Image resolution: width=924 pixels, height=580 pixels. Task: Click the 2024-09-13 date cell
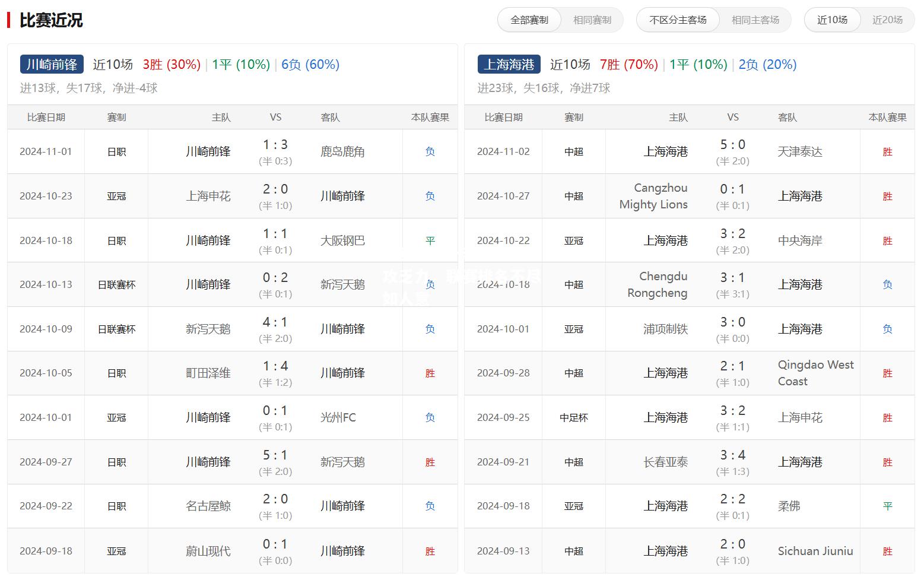point(503,551)
